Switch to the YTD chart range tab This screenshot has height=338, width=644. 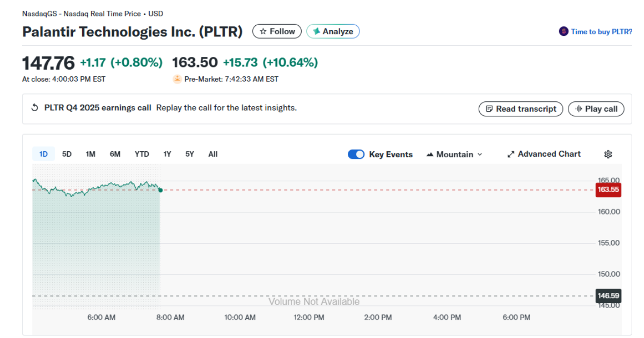pyautogui.click(x=142, y=154)
